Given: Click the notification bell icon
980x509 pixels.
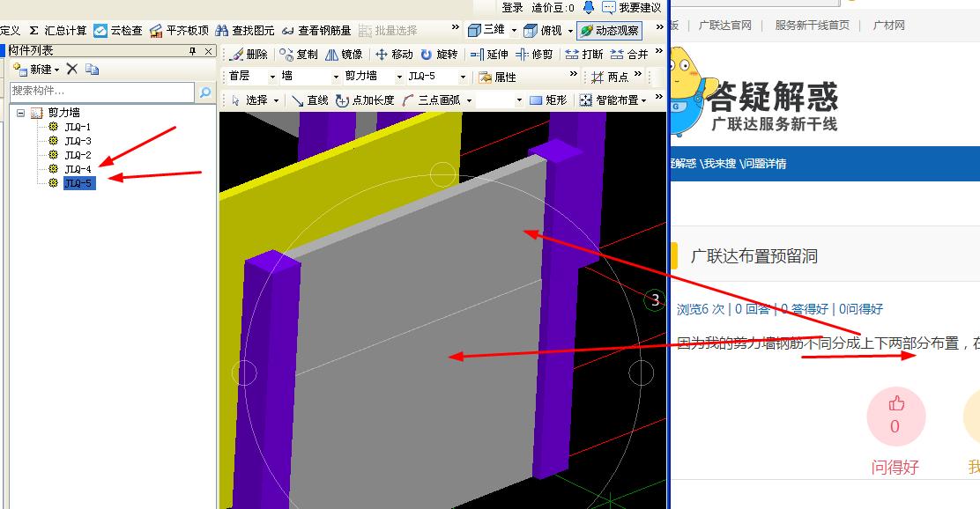Looking at the screenshot, I should coord(588,8).
